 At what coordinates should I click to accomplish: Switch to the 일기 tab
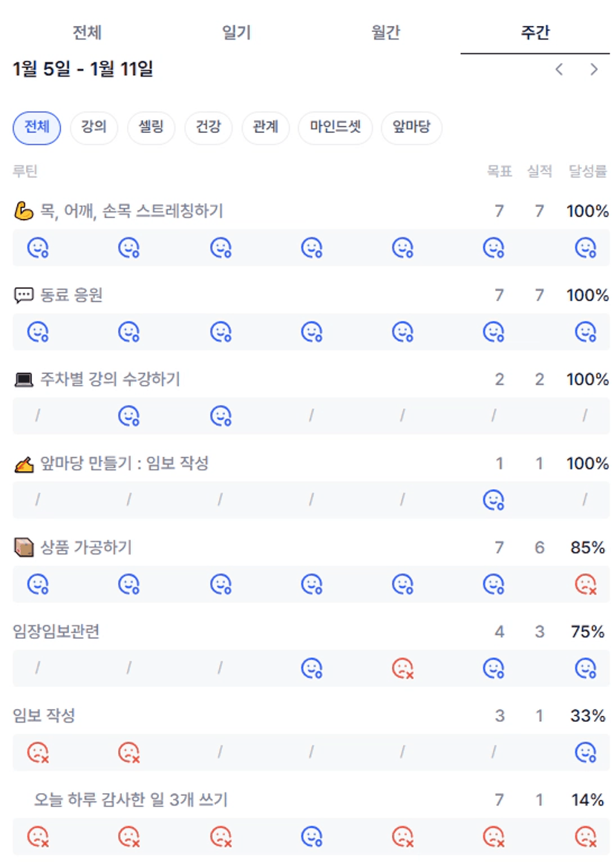click(x=236, y=33)
